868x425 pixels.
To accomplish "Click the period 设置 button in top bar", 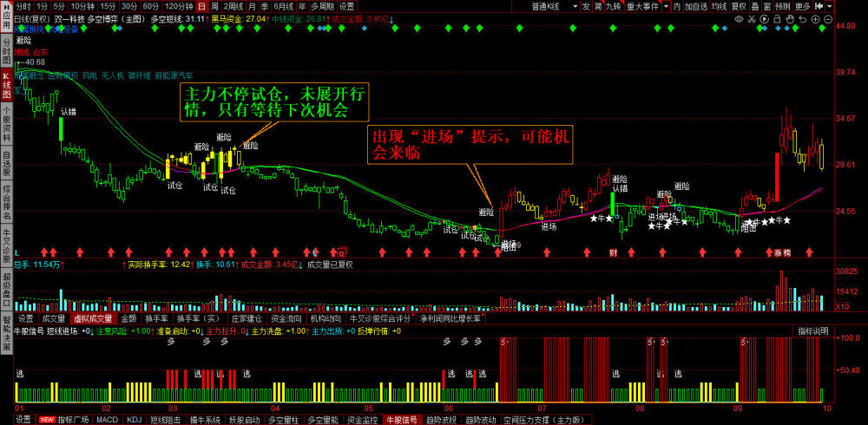I will click(346, 7).
